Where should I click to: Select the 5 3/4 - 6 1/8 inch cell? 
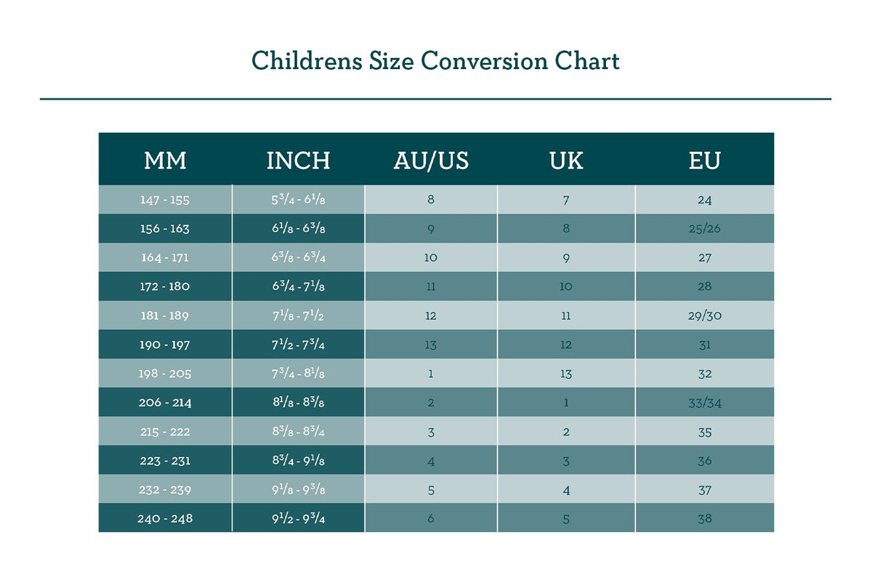298,200
